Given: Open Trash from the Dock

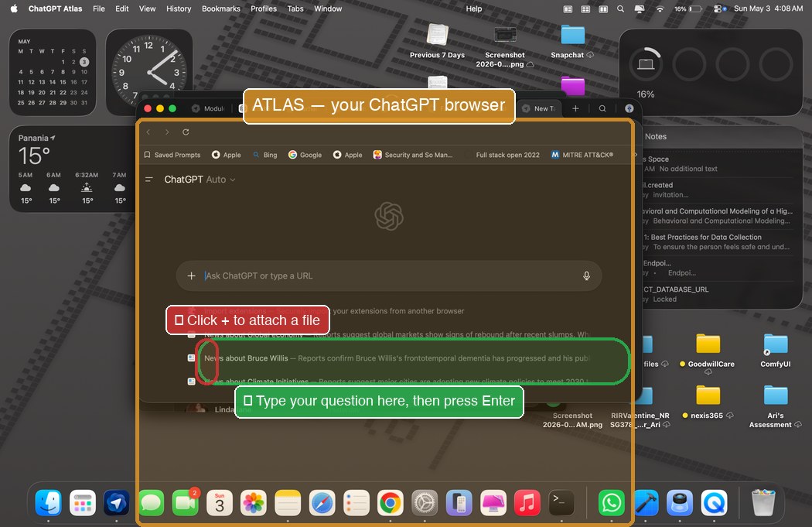Looking at the screenshot, I should (x=763, y=503).
